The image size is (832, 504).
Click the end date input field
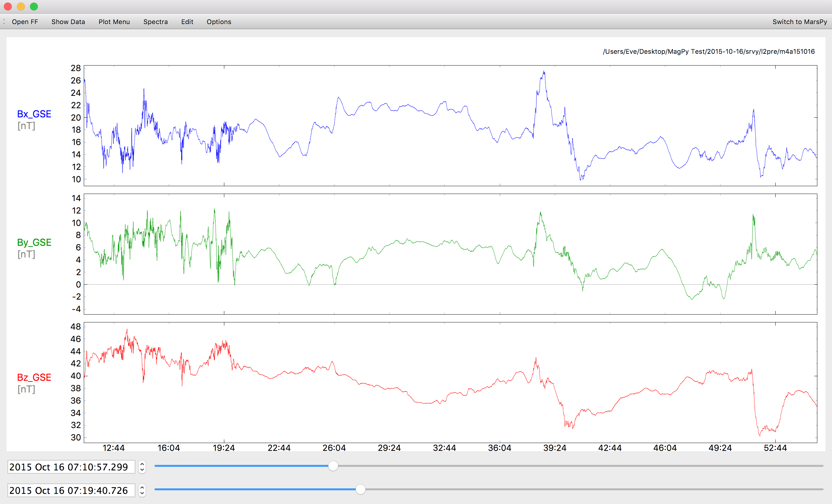[x=71, y=491]
